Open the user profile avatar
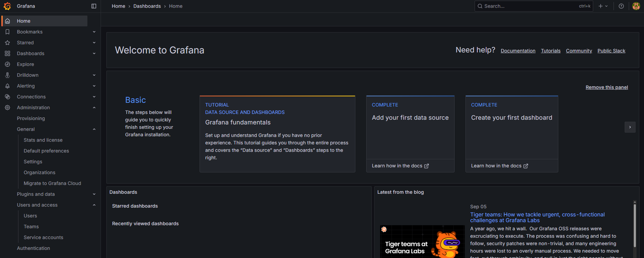644x258 pixels. click(x=636, y=6)
